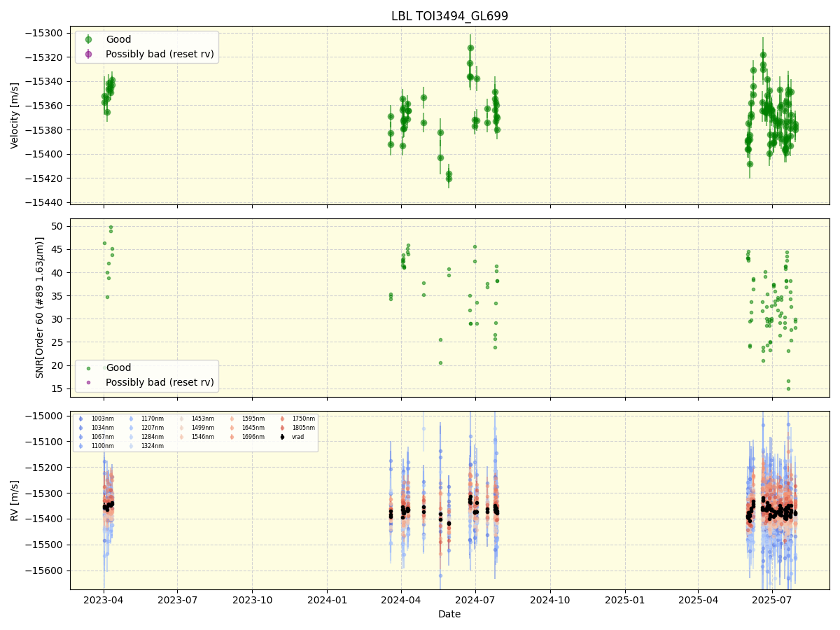Click the SNR tick label 30
Screen dimensions: 840x630
(59, 319)
